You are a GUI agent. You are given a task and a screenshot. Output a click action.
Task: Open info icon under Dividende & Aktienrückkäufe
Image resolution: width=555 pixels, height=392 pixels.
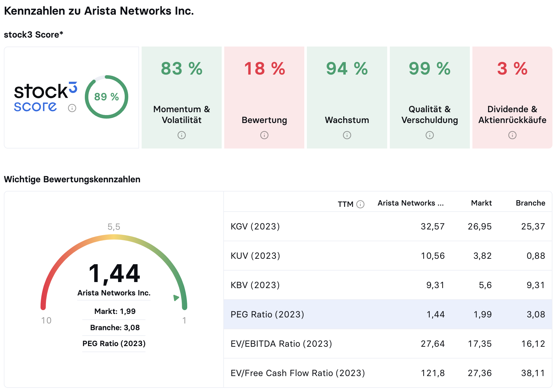[x=512, y=135]
